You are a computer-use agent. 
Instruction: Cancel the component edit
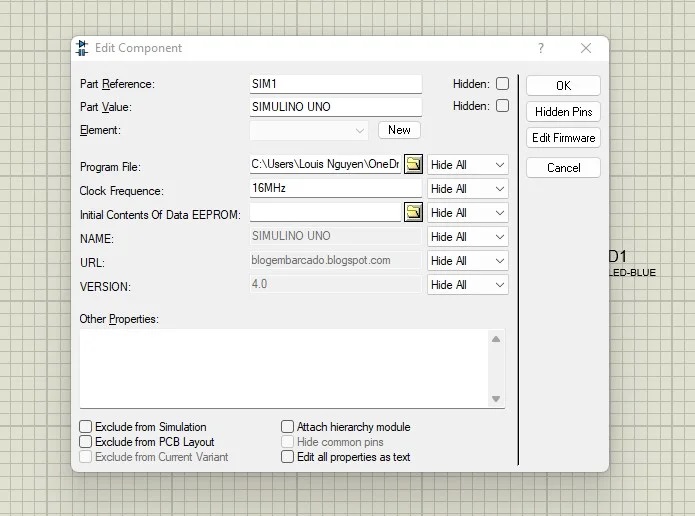563,168
